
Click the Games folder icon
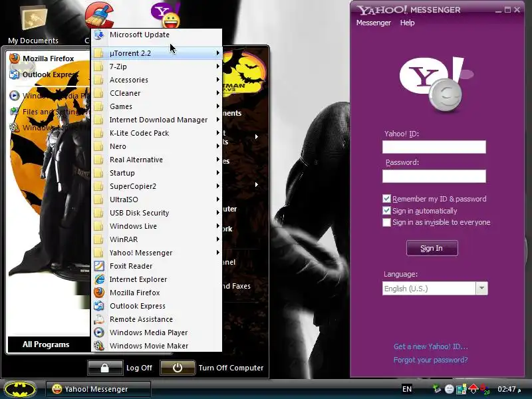click(x=98, y=106)
